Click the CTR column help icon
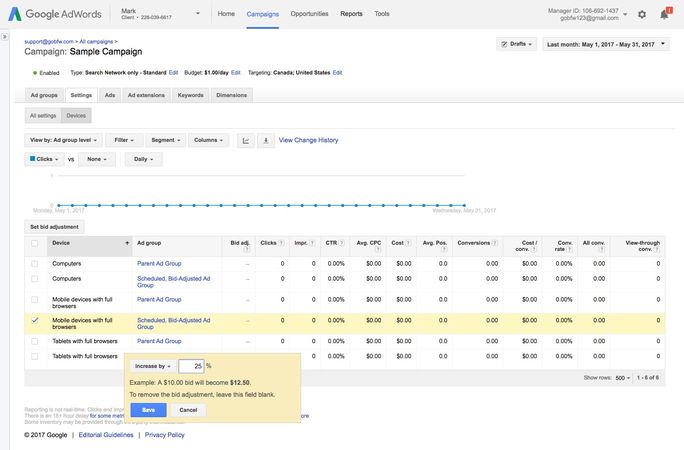 [x=342, y=243]
